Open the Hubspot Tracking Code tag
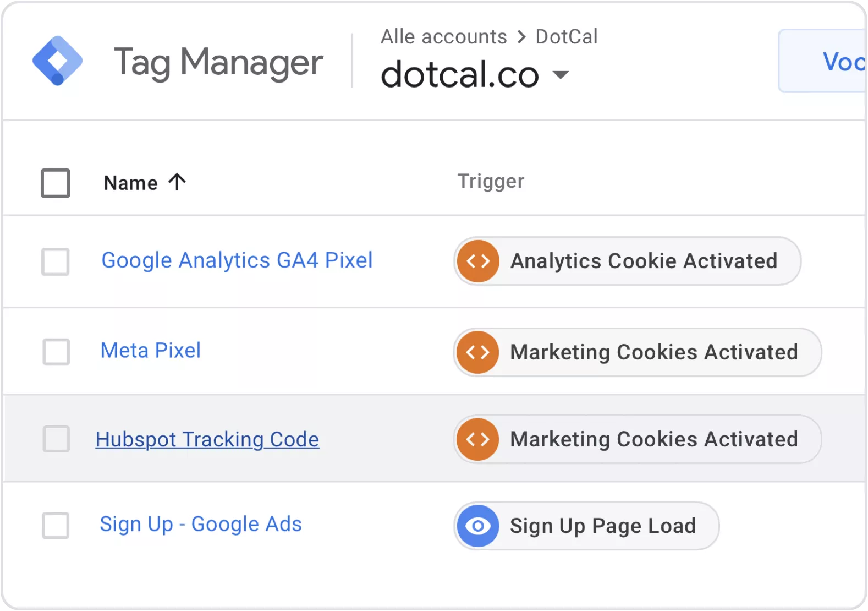Viewport: 868px width, 611px height. pos(207,439)
